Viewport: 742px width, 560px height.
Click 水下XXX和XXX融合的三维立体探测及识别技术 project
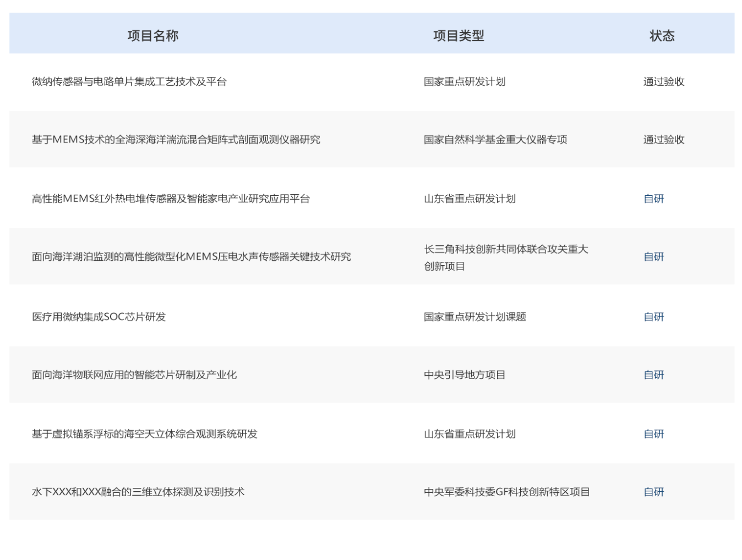tap(138, 492)
